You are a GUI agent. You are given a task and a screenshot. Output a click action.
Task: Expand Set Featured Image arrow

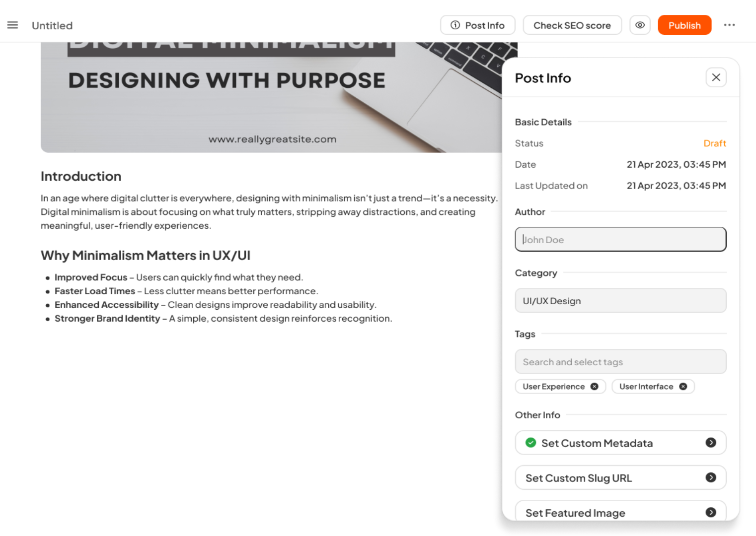click(x=711, y=512)
